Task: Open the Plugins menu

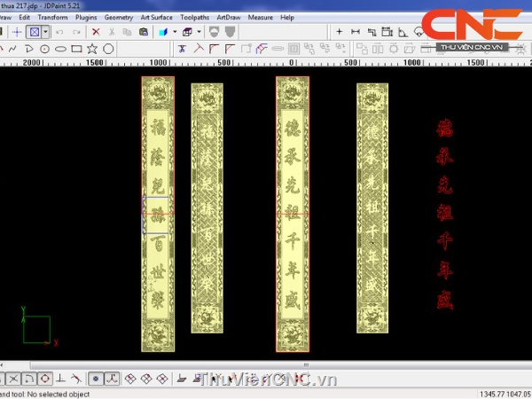Action: point(86,18)
